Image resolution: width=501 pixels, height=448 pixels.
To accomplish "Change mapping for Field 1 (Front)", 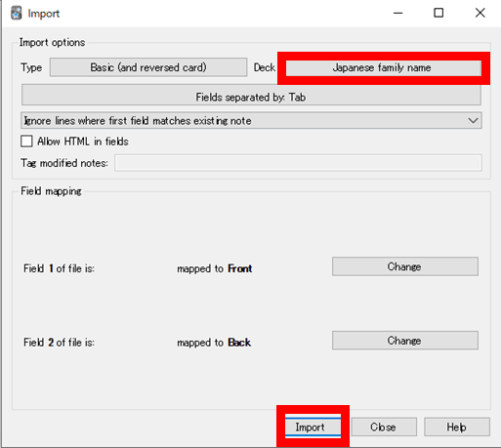I will [x=405, y=266].
